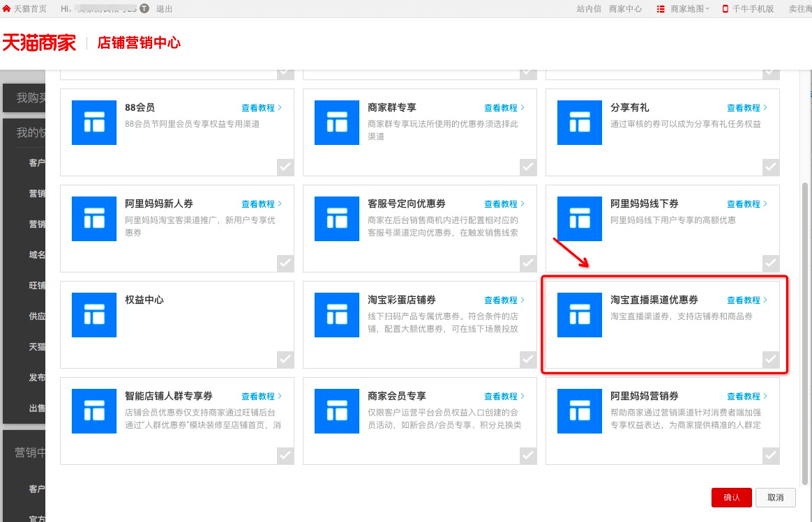Click the 淘宝直播渠道优惠券 card blue icon
Image resolution: width=812 pixels, height=522 pixels.
point(580,315)
